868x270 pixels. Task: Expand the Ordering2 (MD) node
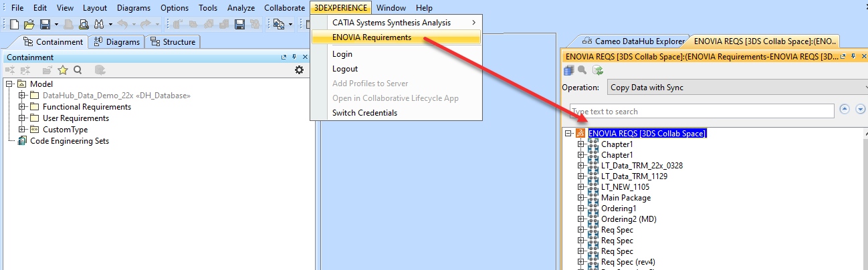tap(581, 219)
